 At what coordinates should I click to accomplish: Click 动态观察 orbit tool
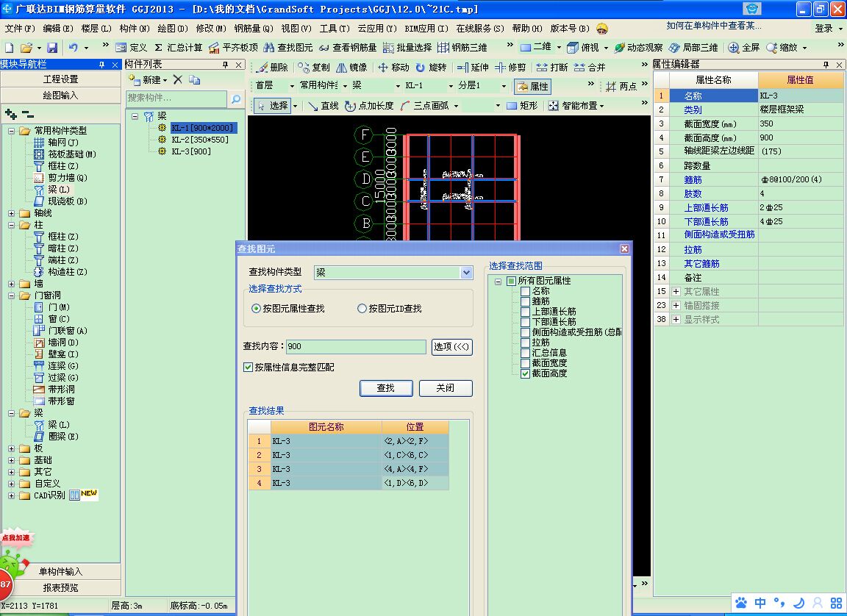tap(638, 48)
